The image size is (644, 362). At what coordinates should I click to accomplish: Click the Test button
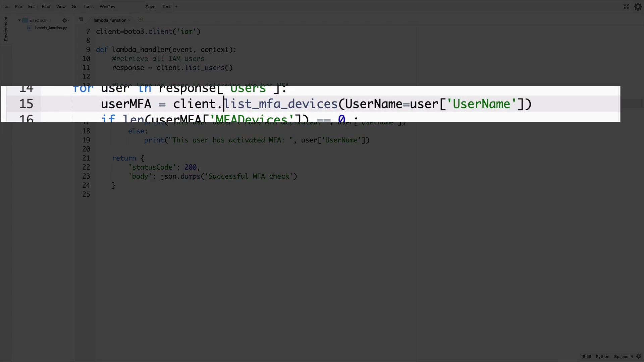point(166,7)
